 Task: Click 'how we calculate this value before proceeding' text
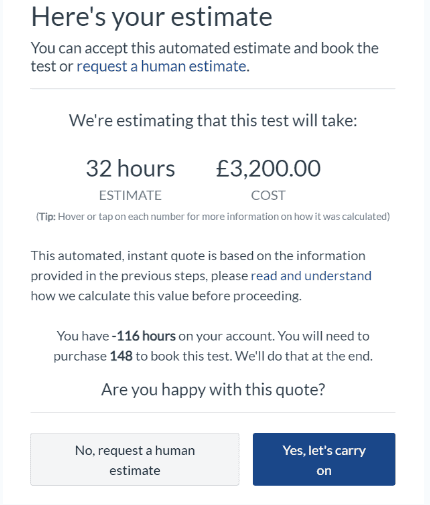point(166,296)
